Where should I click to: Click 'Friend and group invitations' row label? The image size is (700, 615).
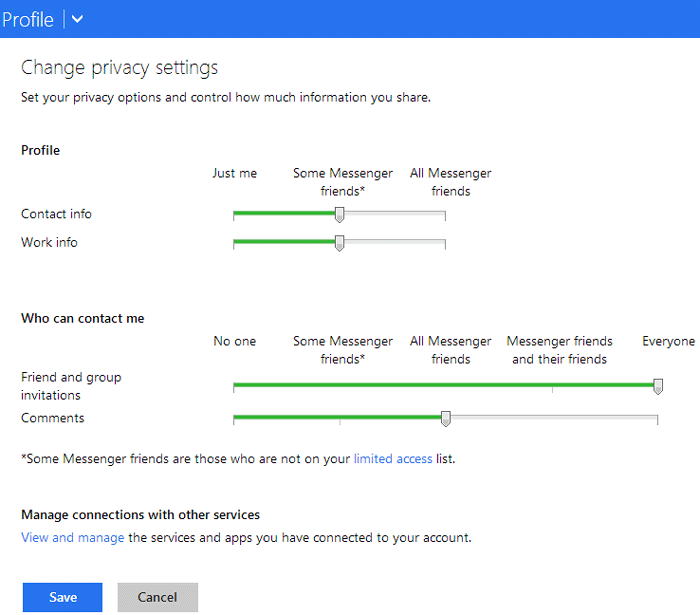pyautogui.click(x=71, y=386)
